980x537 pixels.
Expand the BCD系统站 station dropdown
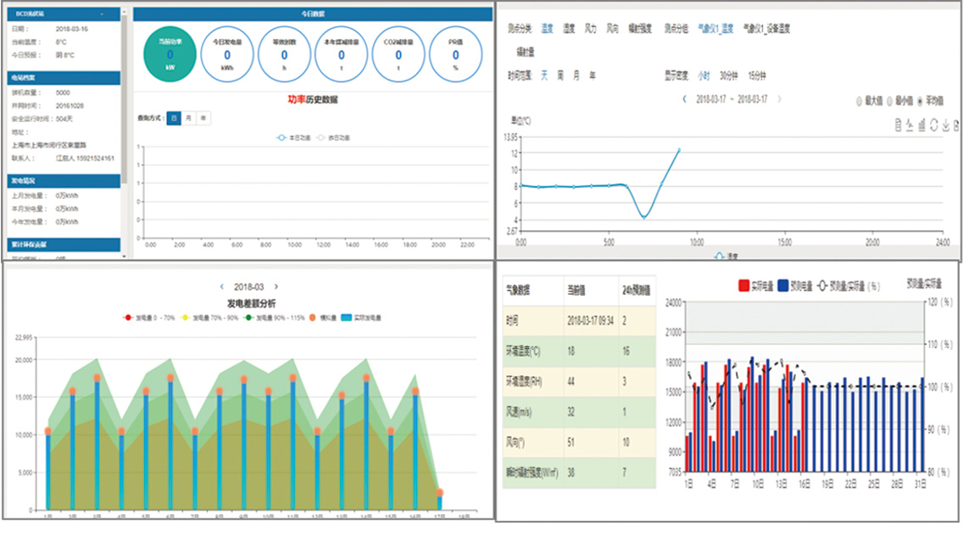click(x=101, y=14)
